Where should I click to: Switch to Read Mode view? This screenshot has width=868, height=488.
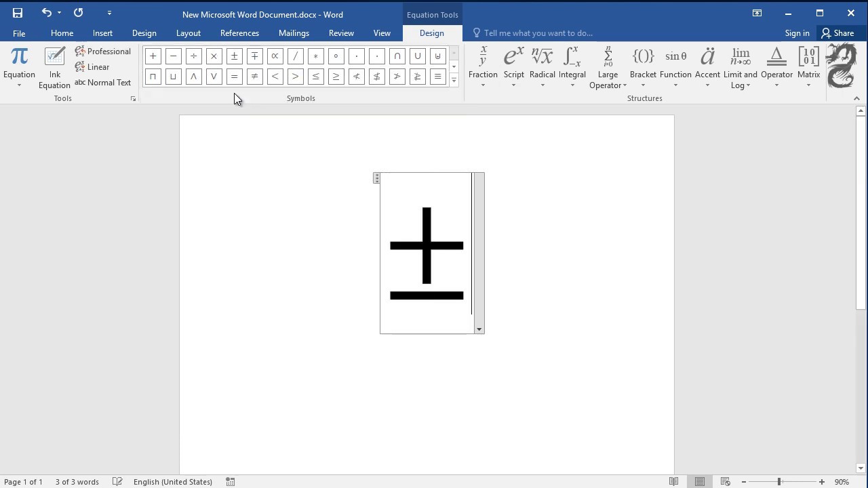673,482
